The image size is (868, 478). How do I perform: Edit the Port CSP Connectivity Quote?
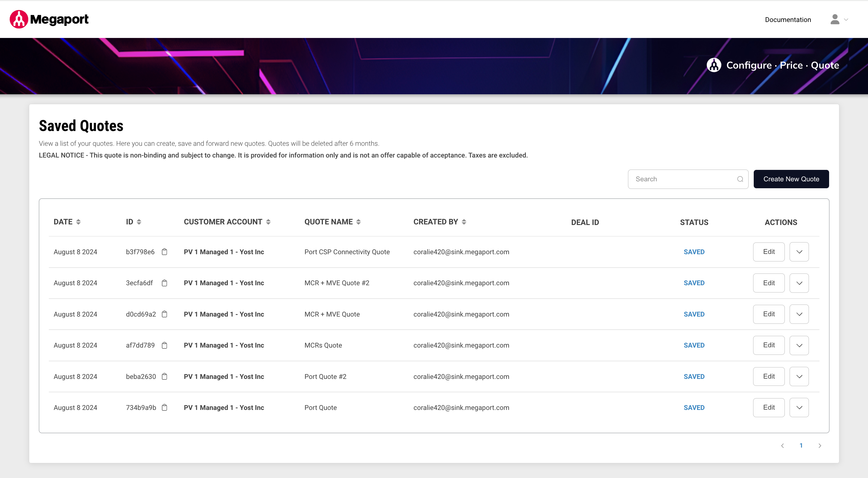(769, 252)
